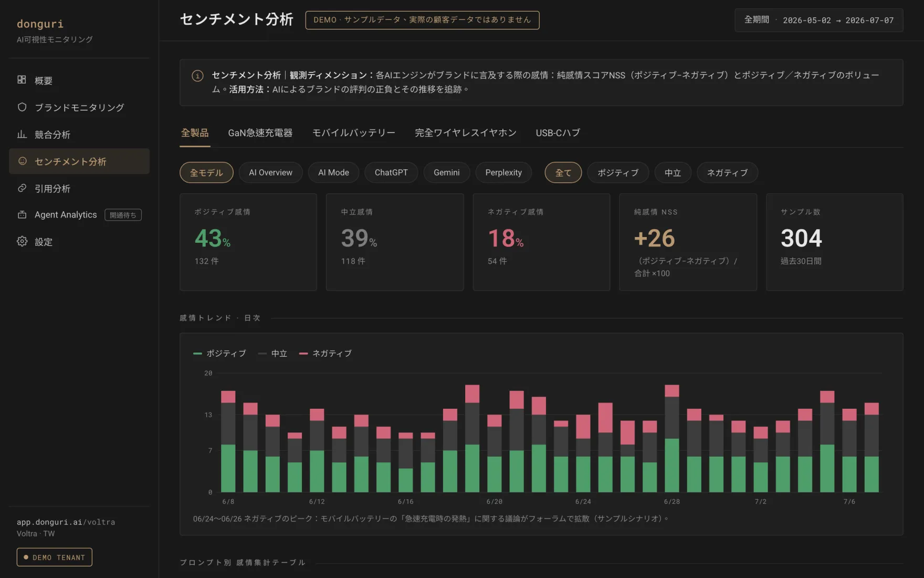This screenshot has width=924, height=578.
Task: Click the プロンプト別 感情集計テーブル heading
Action: [x=243, y=562]
